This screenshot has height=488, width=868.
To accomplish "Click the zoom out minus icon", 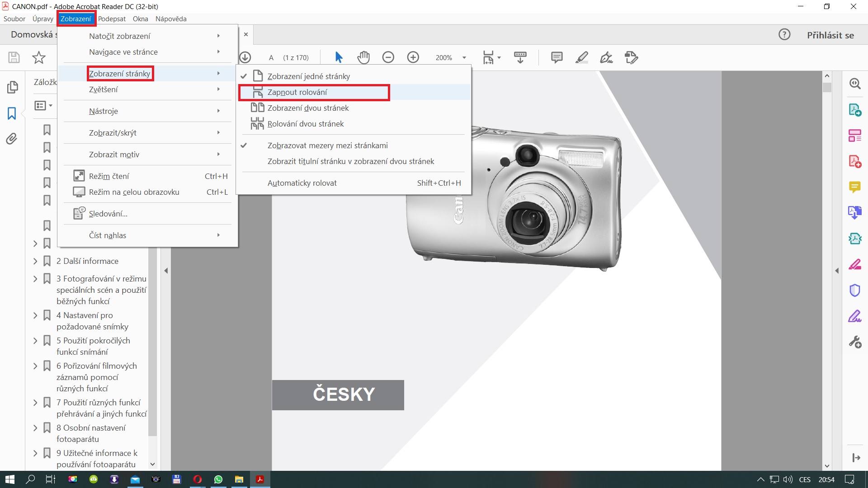I will tap(388, 57).
